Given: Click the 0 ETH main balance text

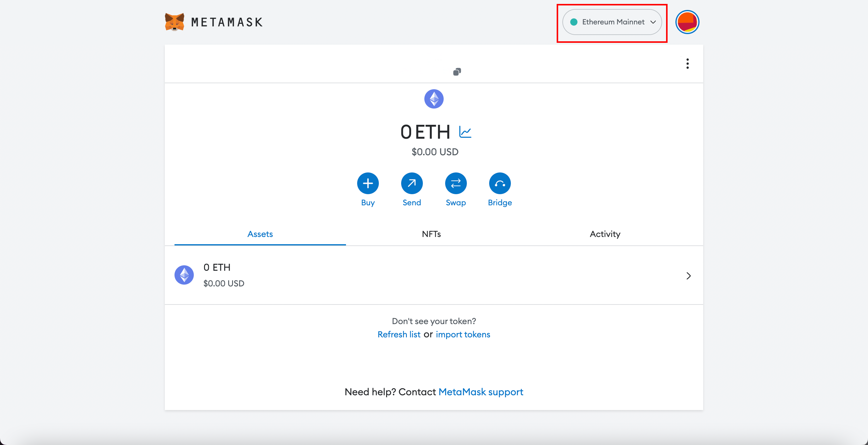Looking at the screenshot, I should coord(425,132).
